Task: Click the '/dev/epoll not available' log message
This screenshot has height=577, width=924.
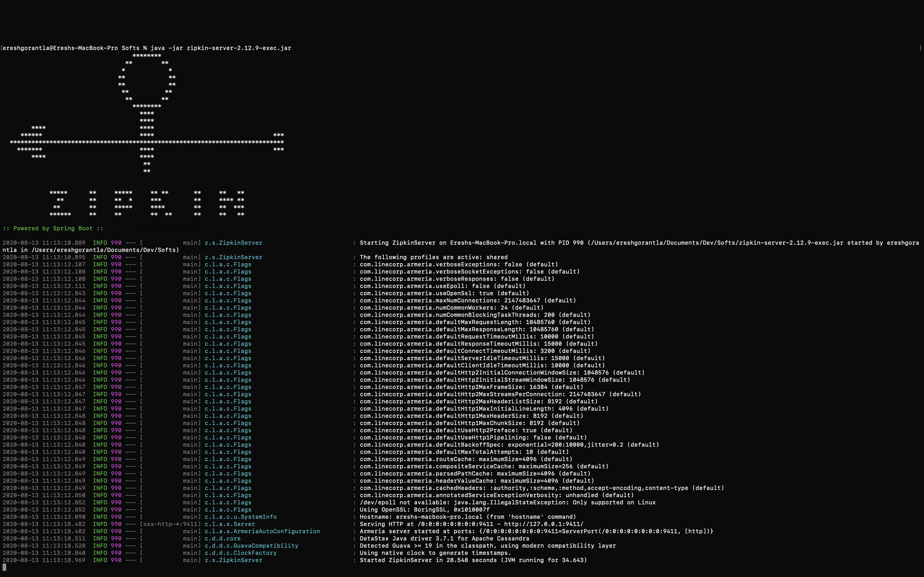Action: 507,502
